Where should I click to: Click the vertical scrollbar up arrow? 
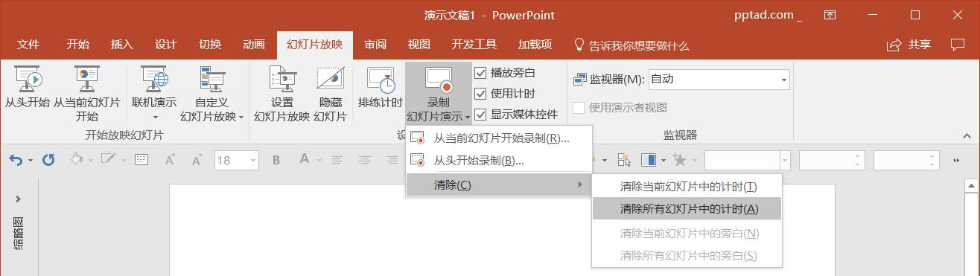point(972,185)
